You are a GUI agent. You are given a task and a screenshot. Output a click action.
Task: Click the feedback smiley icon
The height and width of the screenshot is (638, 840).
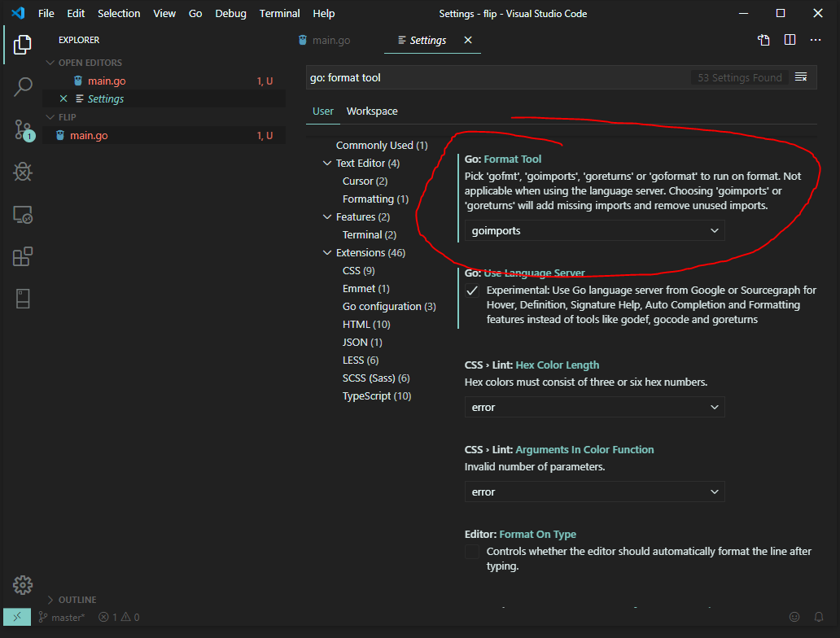(x=794, y=617)
